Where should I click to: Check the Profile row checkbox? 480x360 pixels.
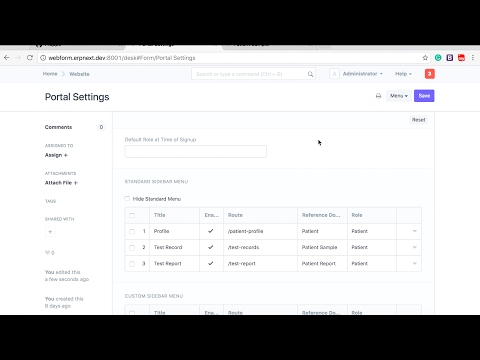pyautogui.click(x=132, y=231)
